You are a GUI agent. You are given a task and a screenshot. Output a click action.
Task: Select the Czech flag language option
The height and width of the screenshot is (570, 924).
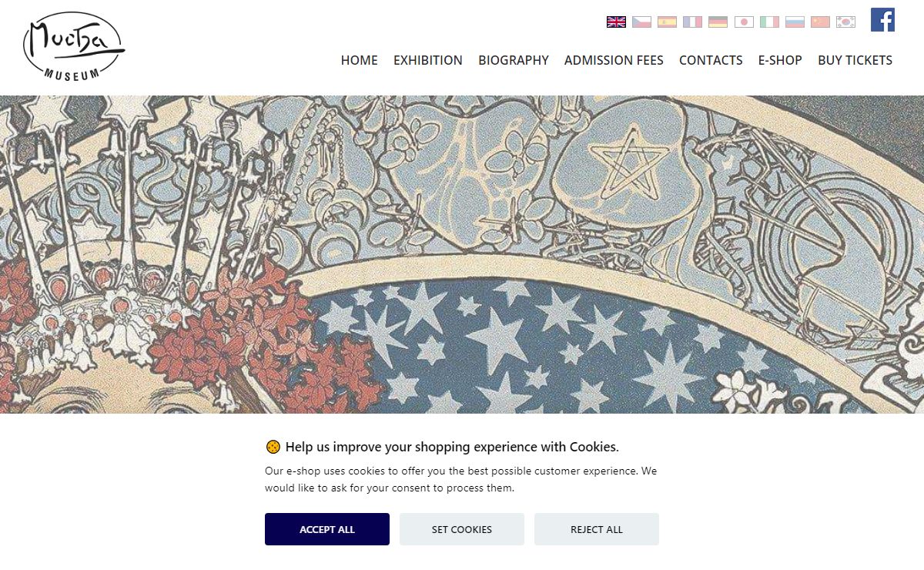coord(641,22)
